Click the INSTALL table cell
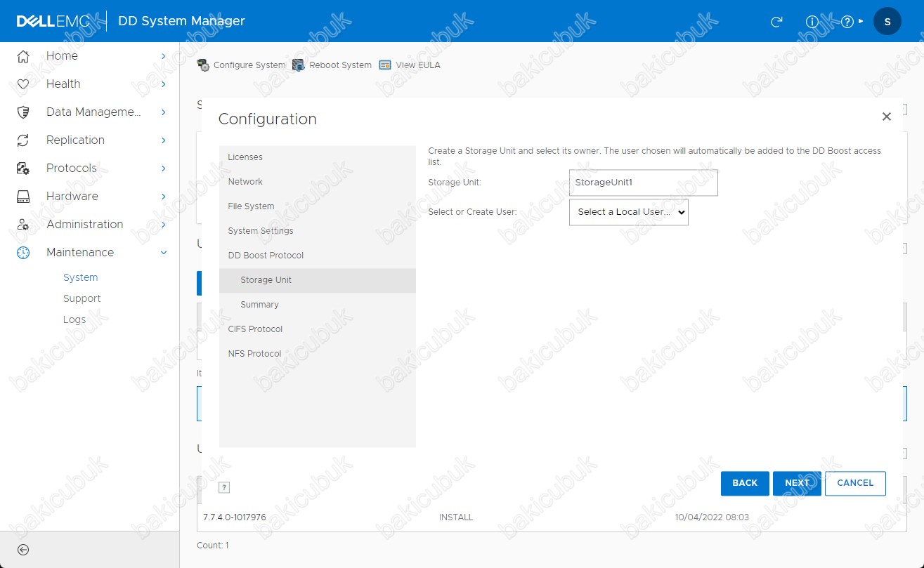924x568 pixels. pos(456,517)
